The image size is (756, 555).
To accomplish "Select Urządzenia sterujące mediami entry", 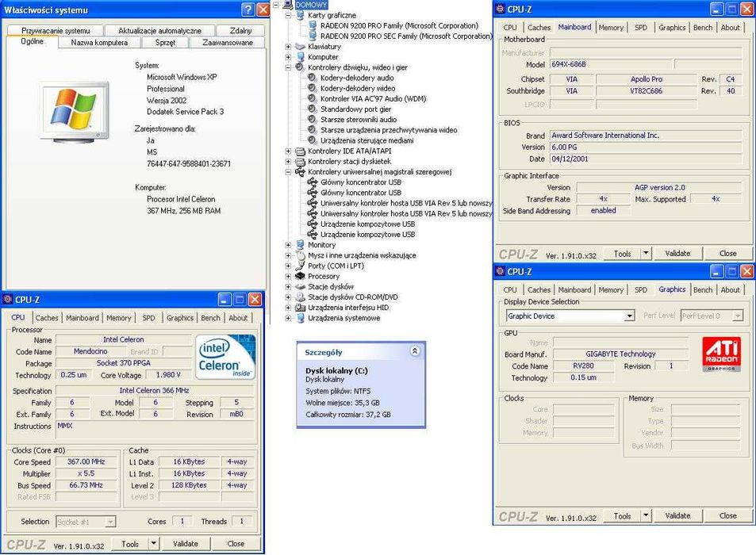I will pyautogui.click(x=367, y=140).
